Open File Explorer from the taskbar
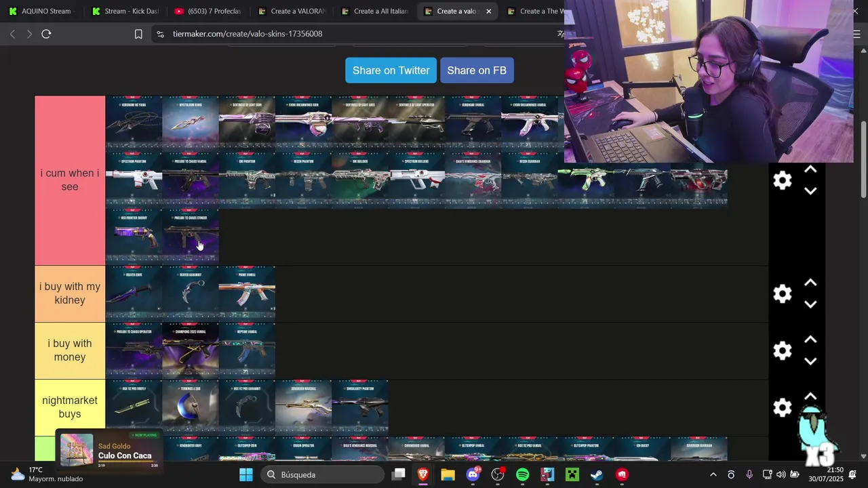Image resolution: width=868 pixels, height=488 pixels. [x=448, y=474]
